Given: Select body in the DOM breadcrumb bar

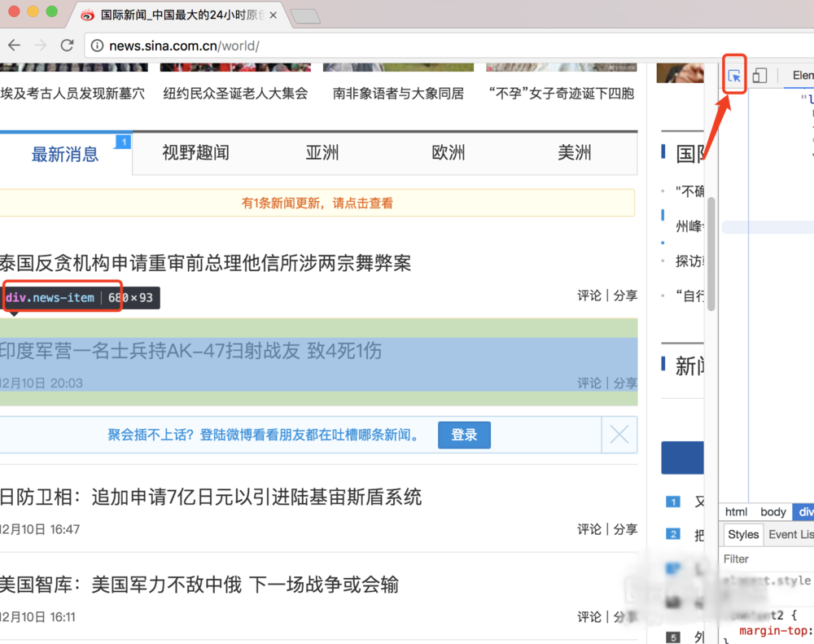Looking at the screenshot, I should (x=772, y=511).
